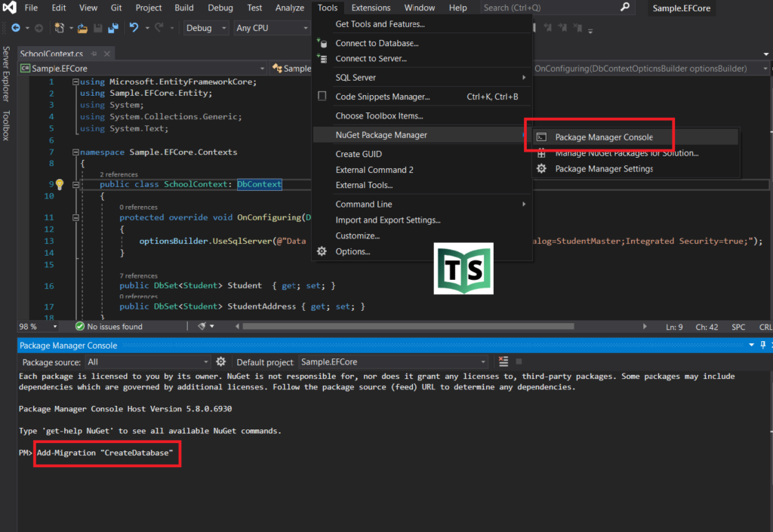Open the Package source dropdown
The height and width of the screenshot is (532, 773).
click(205, 361)
